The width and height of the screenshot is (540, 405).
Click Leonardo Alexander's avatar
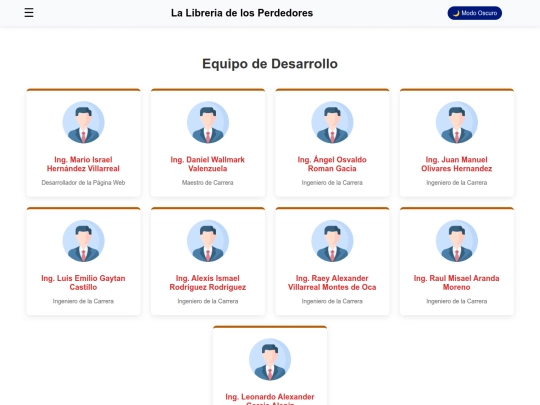(270, 359)
